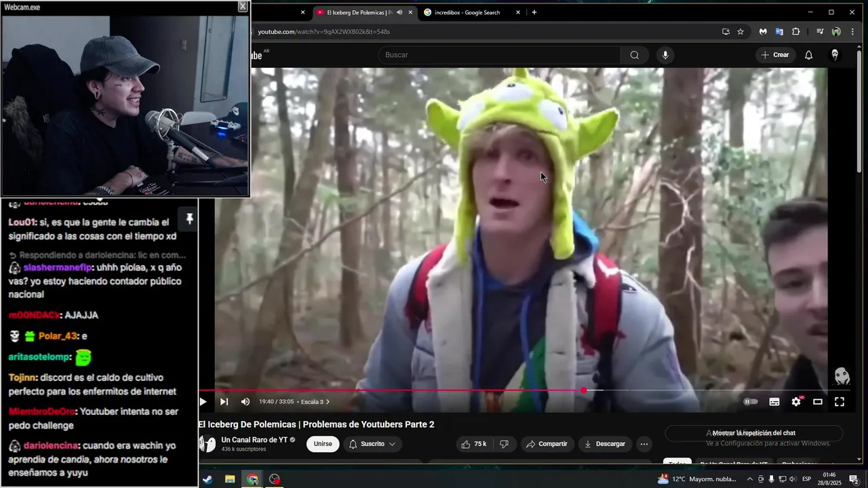Open Un Canal Raro de YT channel
Screen dimensions: 868x488
coord(254,440)
